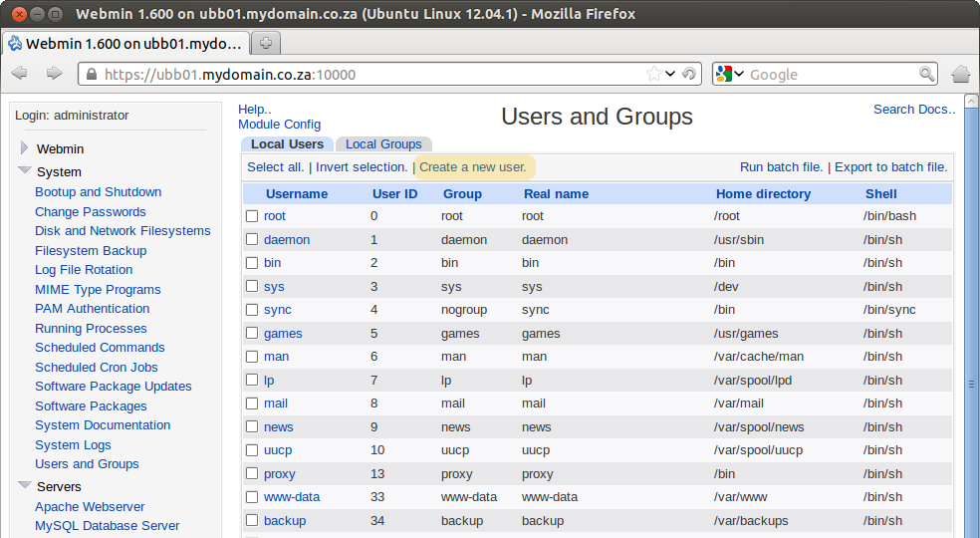Open Users and Groups in sidebar

[x=87, y=463]
